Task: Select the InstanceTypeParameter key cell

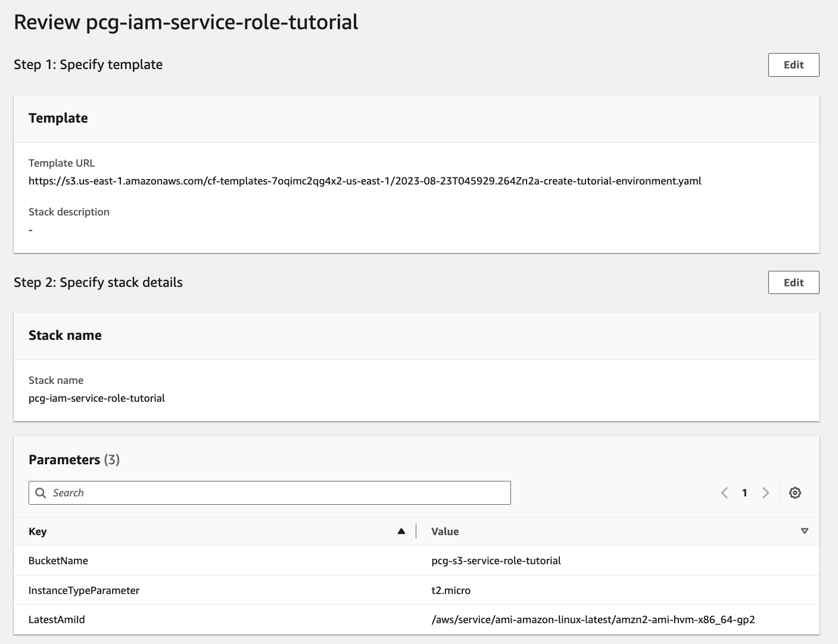Action: (84, 590)
